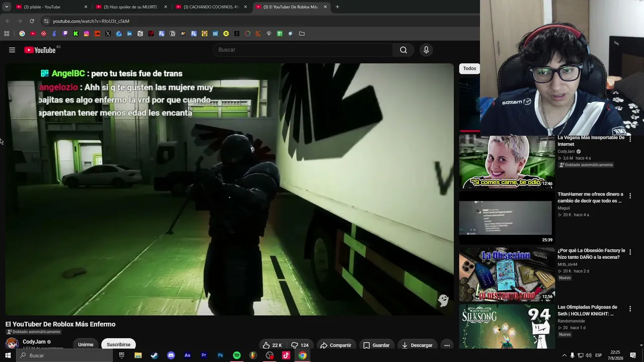Go back with the browser back arrow
Screen dimensions: 644x362
8,21
